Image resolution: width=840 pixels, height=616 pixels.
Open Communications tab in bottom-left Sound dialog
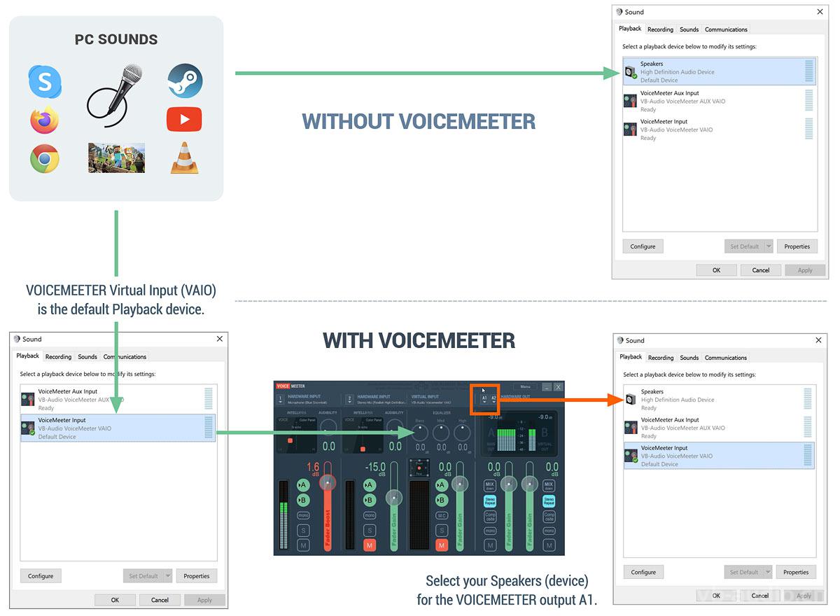(125, 357)
